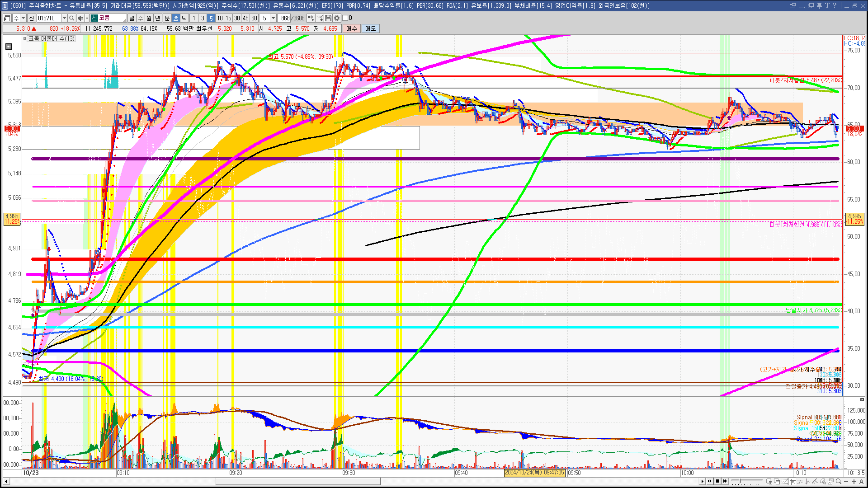Click the chart settings gear icon
The height and width of the screenshot is (488, 868).
point(336,18)
